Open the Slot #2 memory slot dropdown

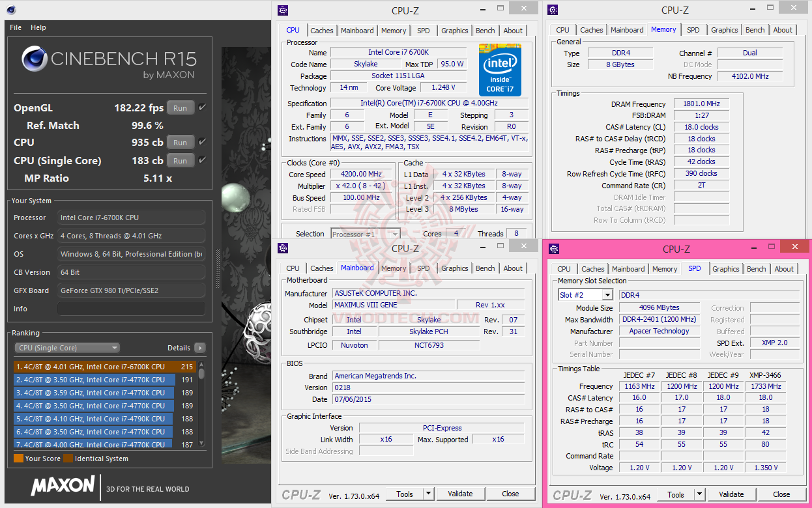[585, 295]
